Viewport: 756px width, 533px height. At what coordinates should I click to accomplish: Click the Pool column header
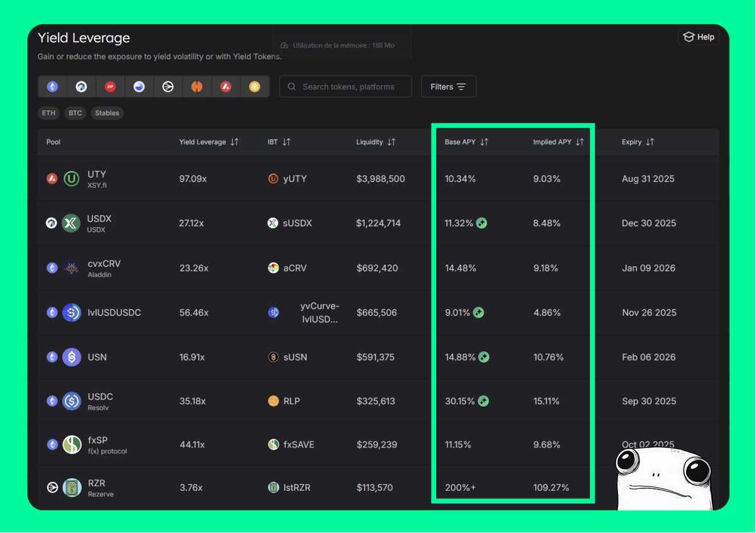point(54,142)
